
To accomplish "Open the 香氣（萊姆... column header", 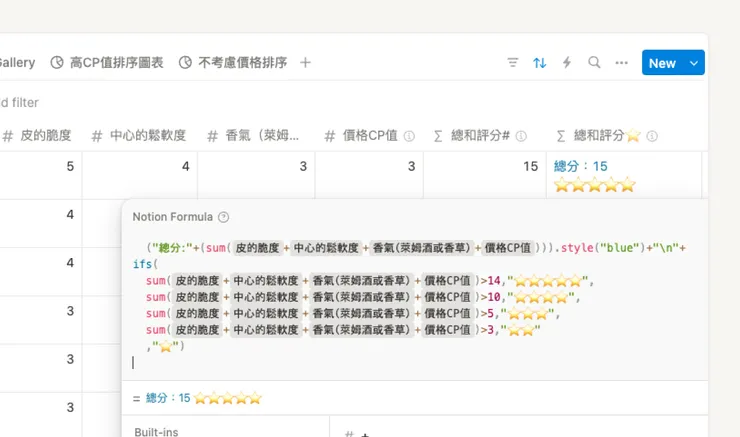I will click(x=253, y=136).
